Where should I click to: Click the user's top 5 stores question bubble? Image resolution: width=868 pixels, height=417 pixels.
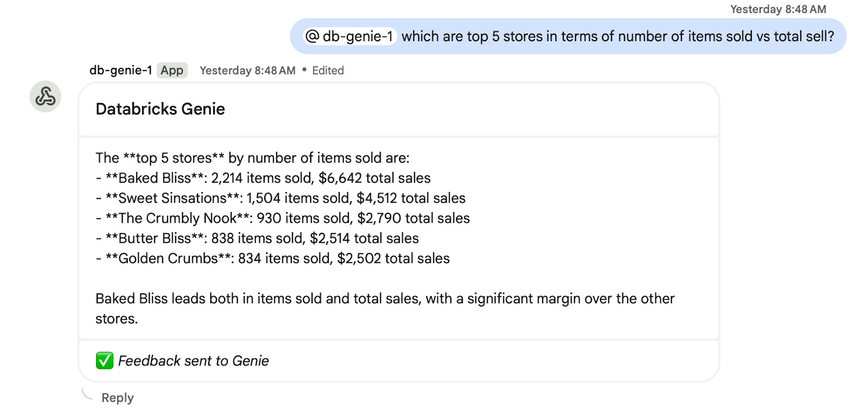coord(617,36)
